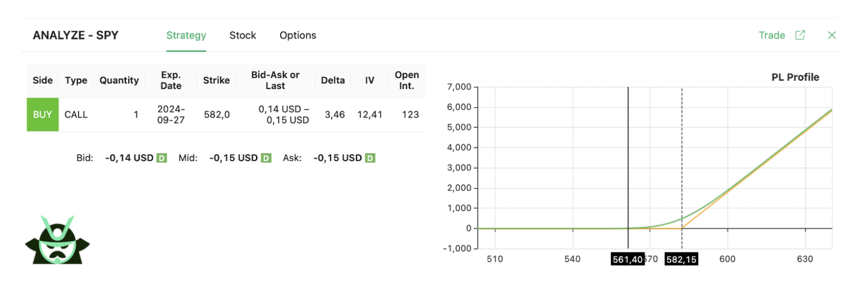Open the external link icon beside Trade

[x=800, y=35]
